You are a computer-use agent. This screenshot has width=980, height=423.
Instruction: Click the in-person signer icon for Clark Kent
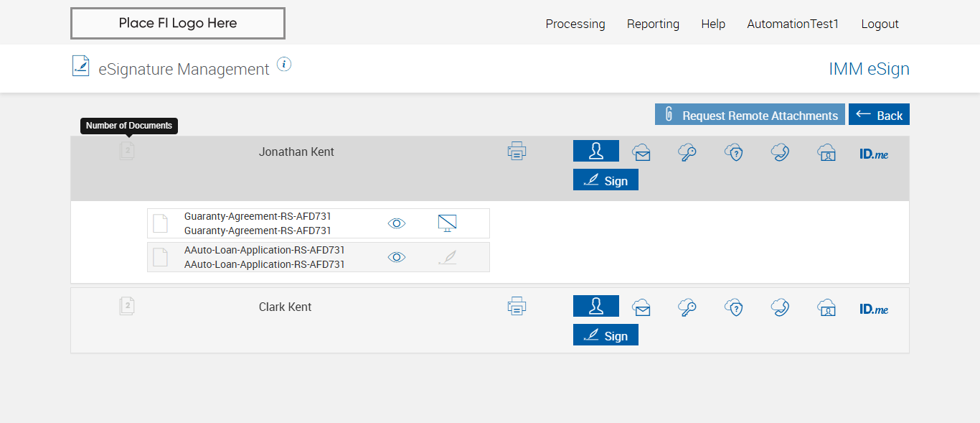[x=595, y=306]
